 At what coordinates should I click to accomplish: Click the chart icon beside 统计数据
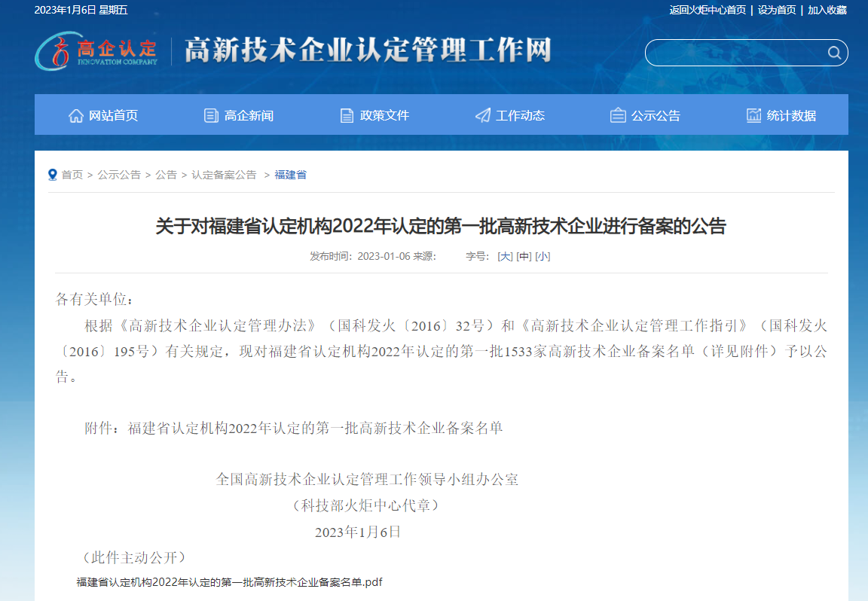click(753, 115)
